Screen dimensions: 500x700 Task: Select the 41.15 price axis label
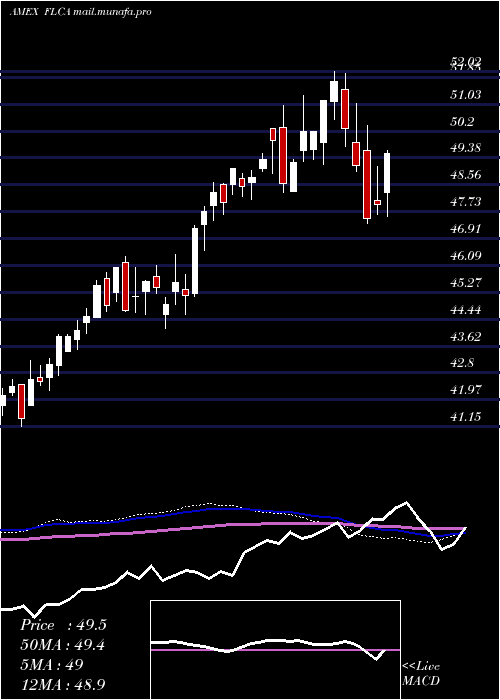coord(466,417)
